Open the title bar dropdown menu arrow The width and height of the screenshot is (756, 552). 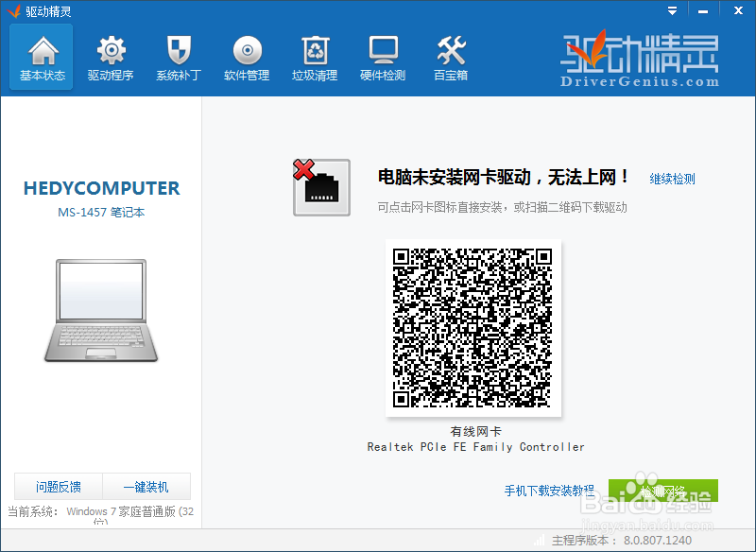(x=672, y=10)
